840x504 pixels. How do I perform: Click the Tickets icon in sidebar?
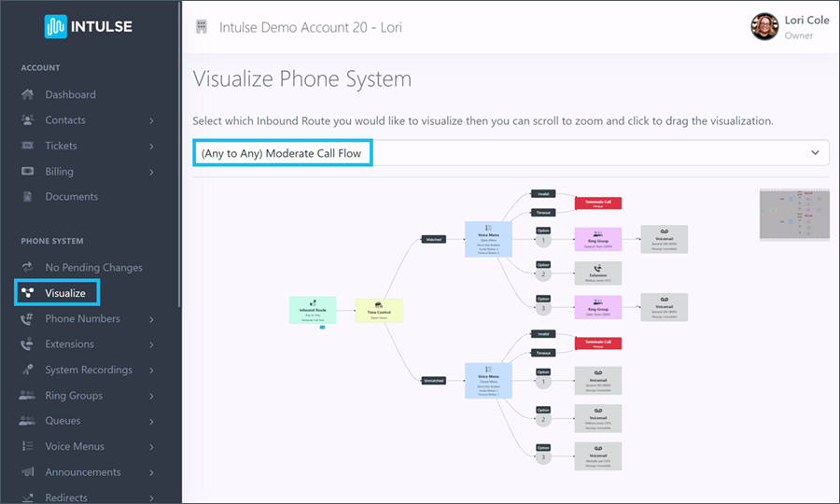pyautogui.click(x=27, y=146)
